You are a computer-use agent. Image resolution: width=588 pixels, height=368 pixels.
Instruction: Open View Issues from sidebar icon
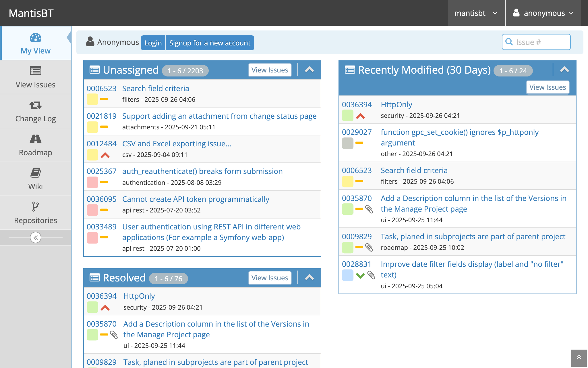[x=36, y=71]
